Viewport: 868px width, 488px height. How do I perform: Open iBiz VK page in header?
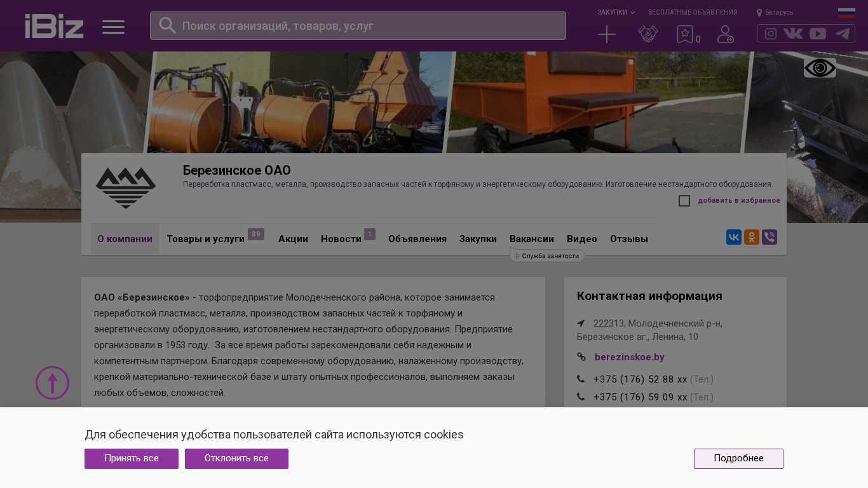(793, 34)
